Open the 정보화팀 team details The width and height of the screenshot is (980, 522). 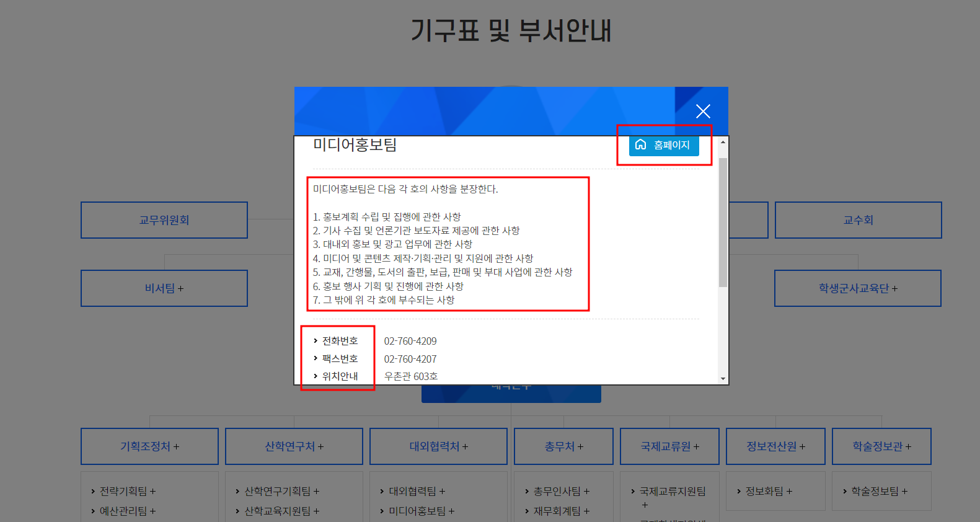point(768,491)
